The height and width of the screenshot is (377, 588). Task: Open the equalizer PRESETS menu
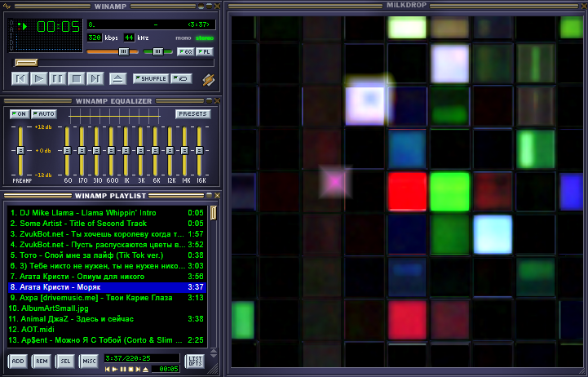(x=192, y=114)
